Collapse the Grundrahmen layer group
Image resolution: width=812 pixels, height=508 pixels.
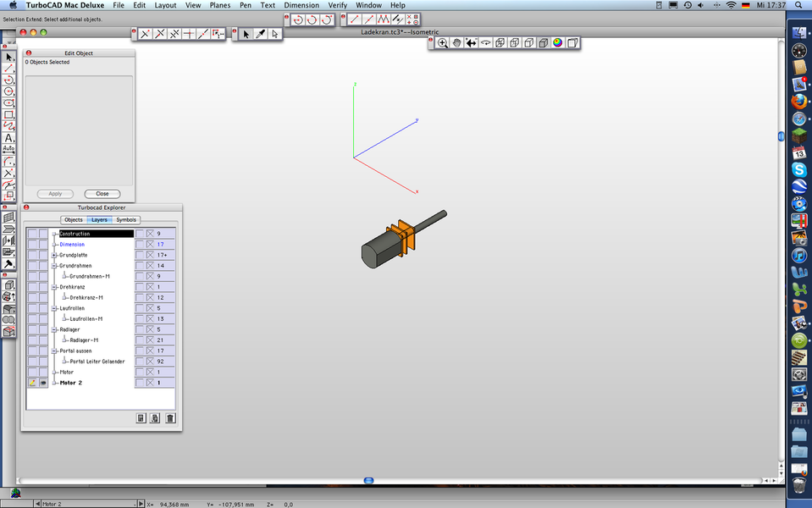(x=54, y=266)
